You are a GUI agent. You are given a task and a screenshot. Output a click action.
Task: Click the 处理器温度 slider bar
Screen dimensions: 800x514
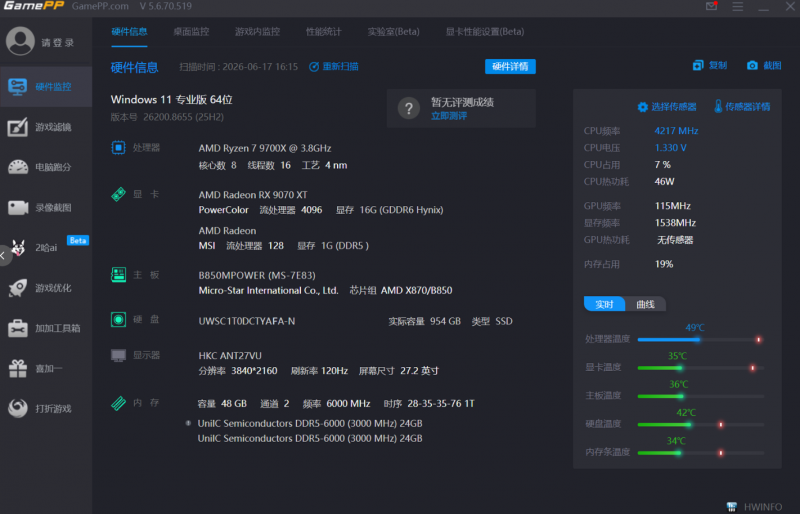701,339
